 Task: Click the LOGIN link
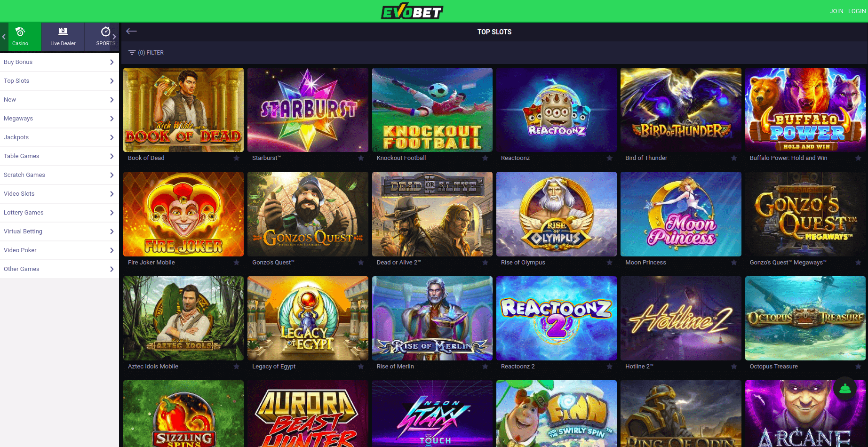(857, 11)
